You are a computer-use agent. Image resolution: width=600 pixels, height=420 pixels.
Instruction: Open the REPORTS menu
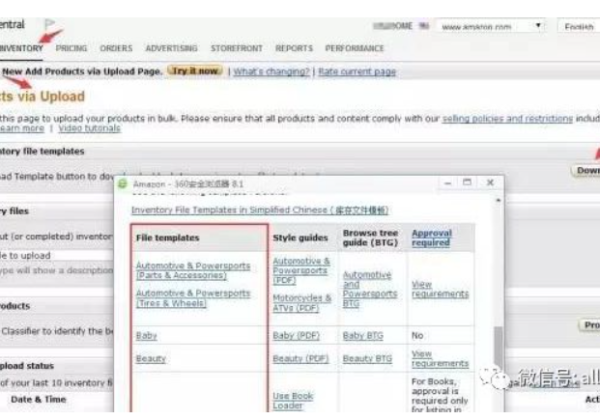tap(294, 48)
